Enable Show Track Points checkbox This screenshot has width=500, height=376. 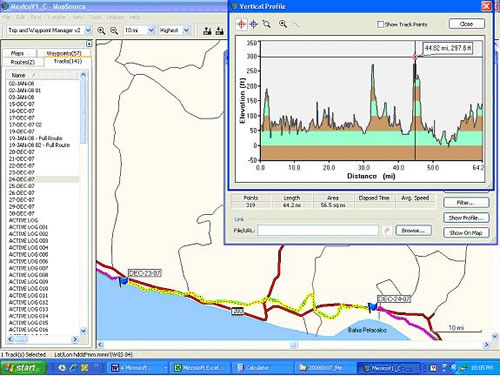(380, 24)
